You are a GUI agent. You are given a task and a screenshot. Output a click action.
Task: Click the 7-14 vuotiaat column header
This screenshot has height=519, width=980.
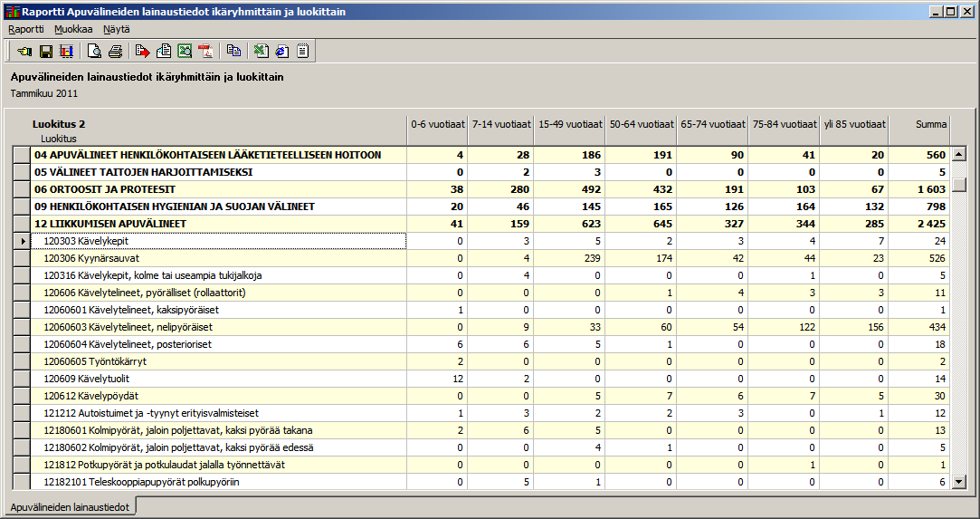tap(501, 124)
